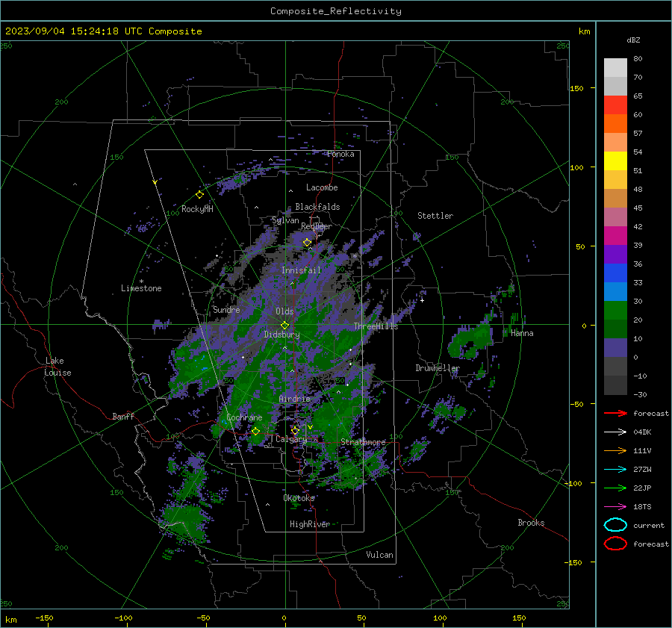Click the km label at top-right of map
672x628 pixels.
tap(584, 31)
